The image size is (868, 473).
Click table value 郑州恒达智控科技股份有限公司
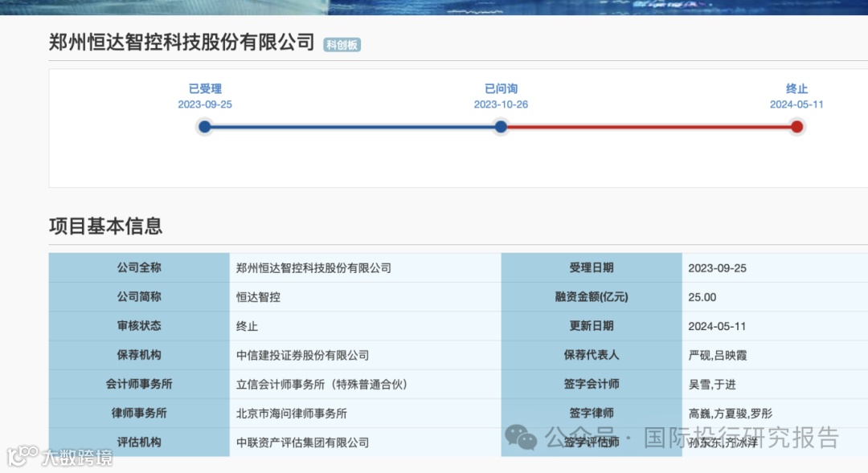coord(313,268)
